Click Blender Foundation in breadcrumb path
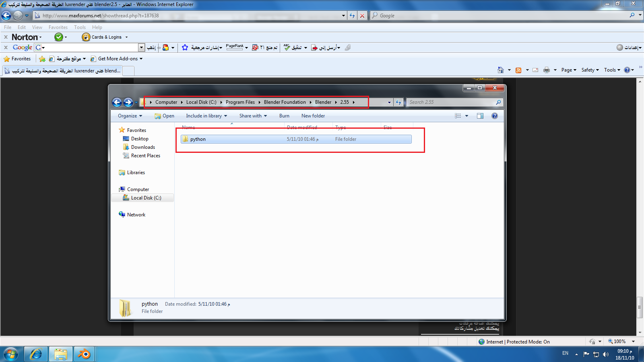644x362 pixels. [x=285, y=102]
